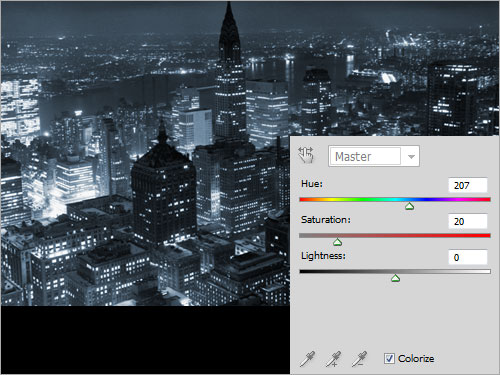The height and width of the screenshot is (375, 500).
Task: Click the Lightness label
Action: coord(323,256)
